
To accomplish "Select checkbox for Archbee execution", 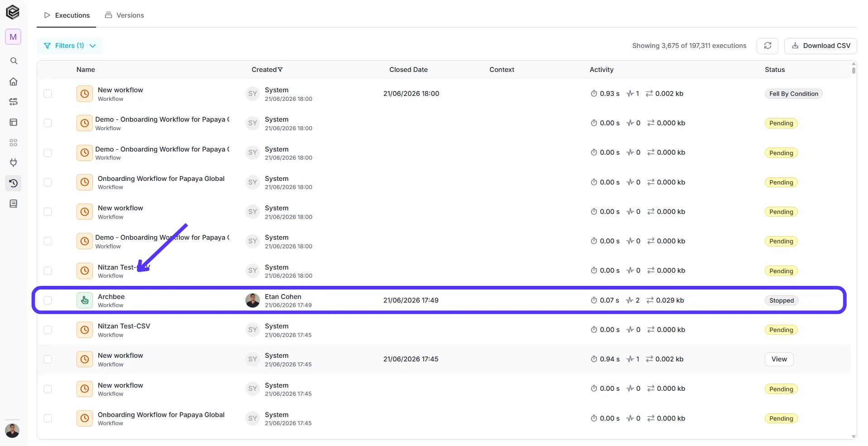I will pyautogui.click(x=48, y=300).
